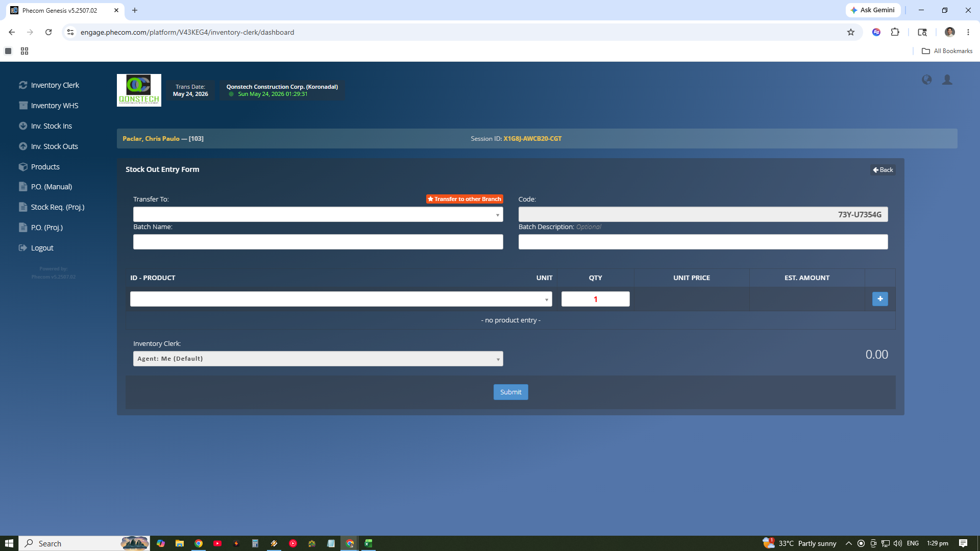Open Calculator from the taskbar
The width and height of the screenshot is (980, 551).
pos(255,543)
